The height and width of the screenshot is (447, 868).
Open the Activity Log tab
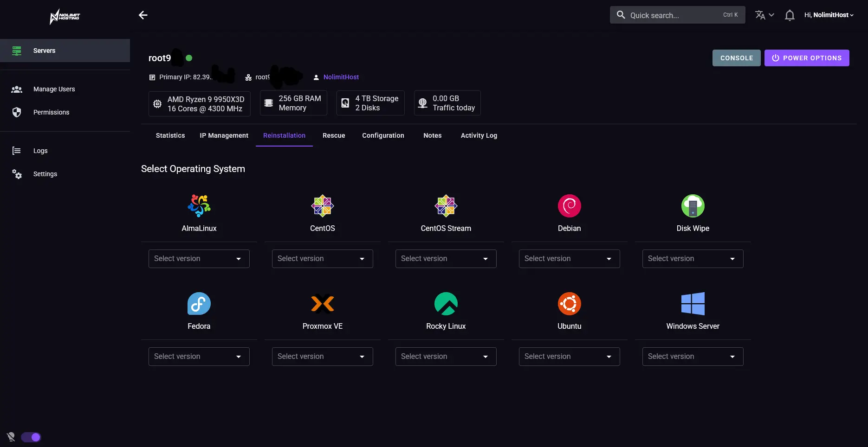tap(479, 135)
